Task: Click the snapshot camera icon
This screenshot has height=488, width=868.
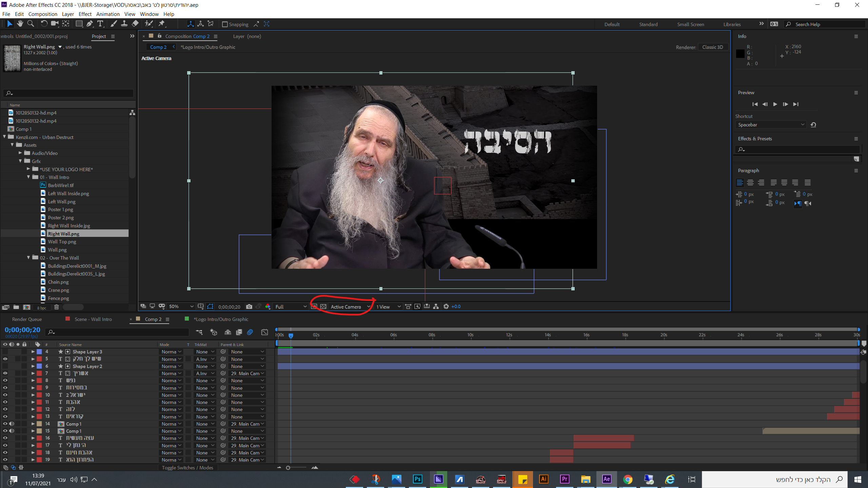Action: (249, 307)
